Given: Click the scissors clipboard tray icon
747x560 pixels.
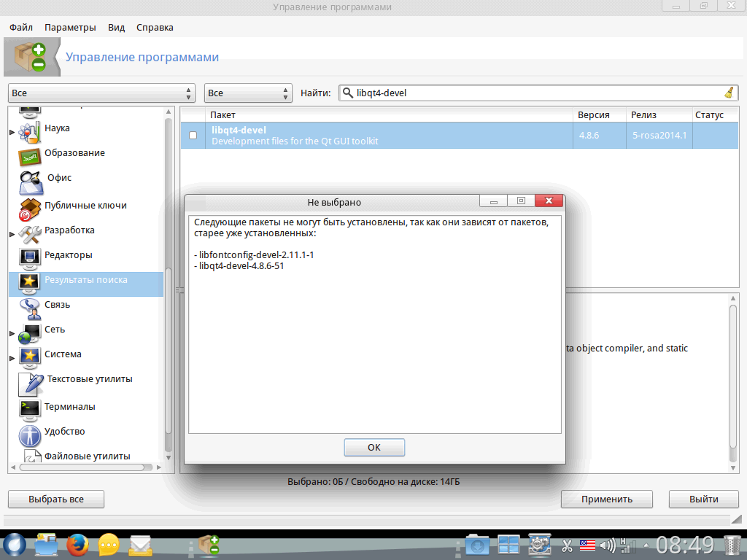Looking at the screenshot, I should coord(566,545).
